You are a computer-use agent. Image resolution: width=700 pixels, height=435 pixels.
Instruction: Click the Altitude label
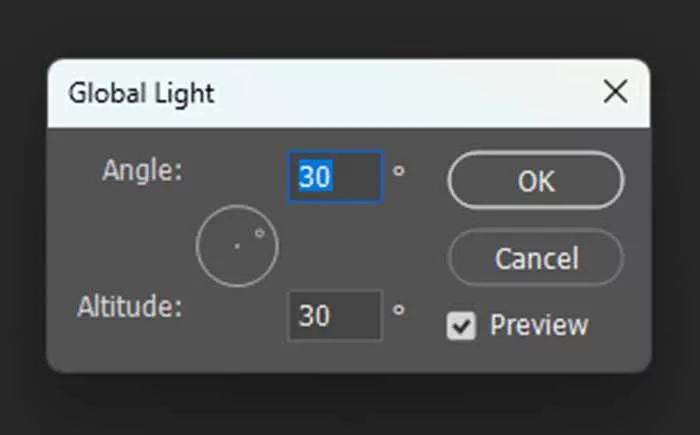click(130, 306)
